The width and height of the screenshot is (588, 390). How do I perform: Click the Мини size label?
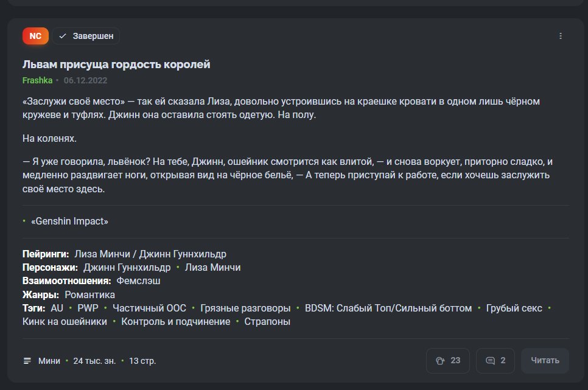coord(49,361)
